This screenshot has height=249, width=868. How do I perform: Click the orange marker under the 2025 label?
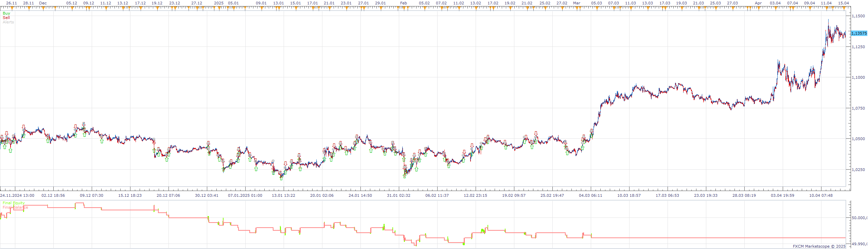[219, 8]
